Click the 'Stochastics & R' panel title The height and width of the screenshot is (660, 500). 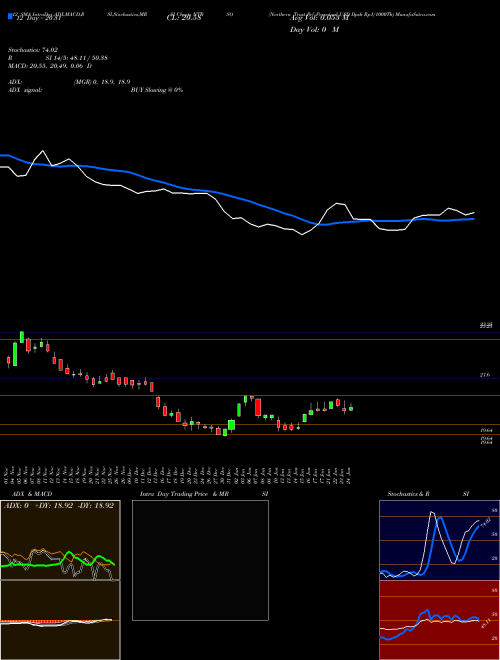[x=408, y=494]
